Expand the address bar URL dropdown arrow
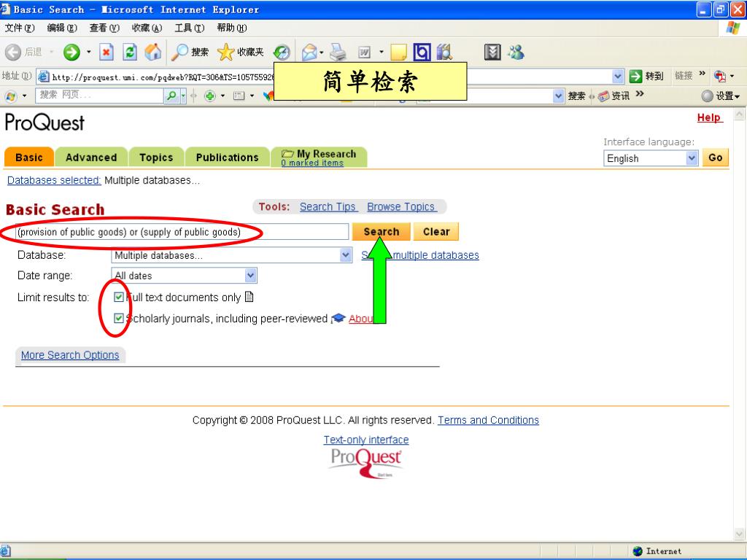This screenshot has width=747, height=560. pos(618,76)
